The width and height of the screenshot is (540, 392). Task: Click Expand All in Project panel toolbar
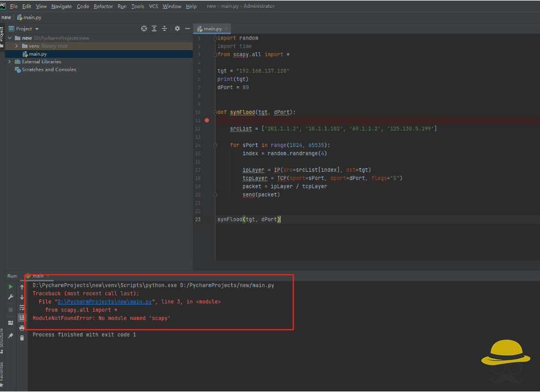(154, 29)
